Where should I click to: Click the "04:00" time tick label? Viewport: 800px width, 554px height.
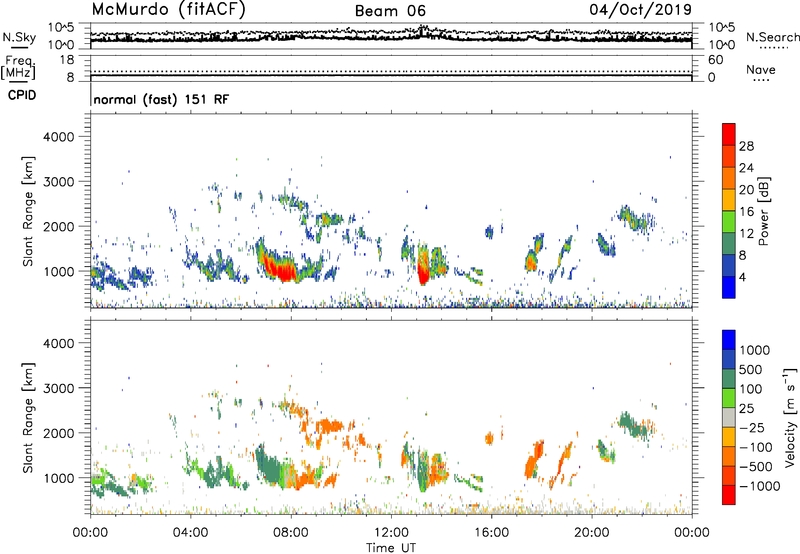pyautogui.click(x=190, y=533)
